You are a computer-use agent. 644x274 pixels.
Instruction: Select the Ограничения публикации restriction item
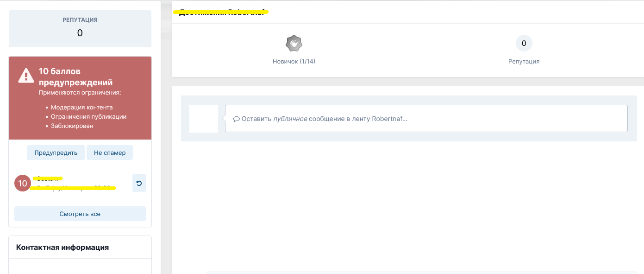[88, 117]
